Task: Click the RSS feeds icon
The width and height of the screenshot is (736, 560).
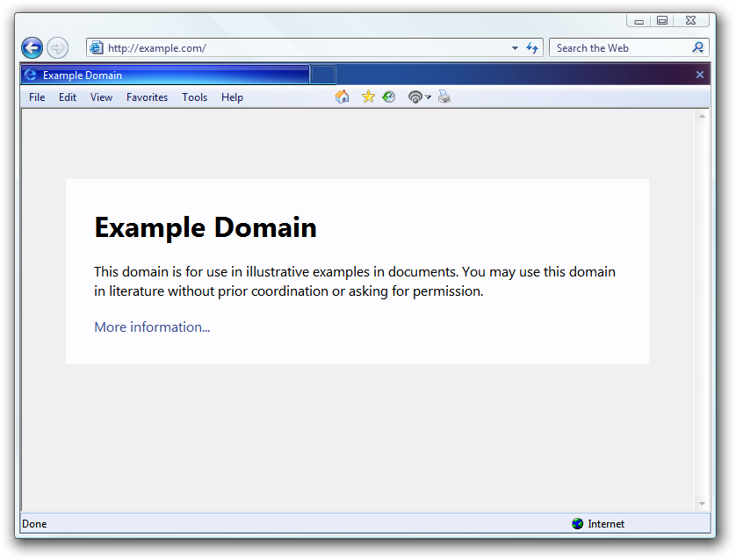Action: pyautogui.click(x=415, y=97)
